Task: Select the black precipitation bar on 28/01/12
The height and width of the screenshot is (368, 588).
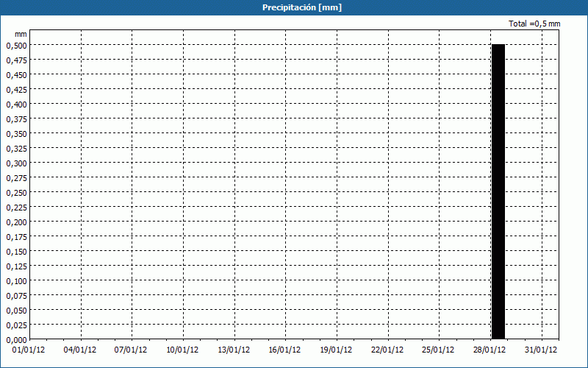Action: (498, 191)
